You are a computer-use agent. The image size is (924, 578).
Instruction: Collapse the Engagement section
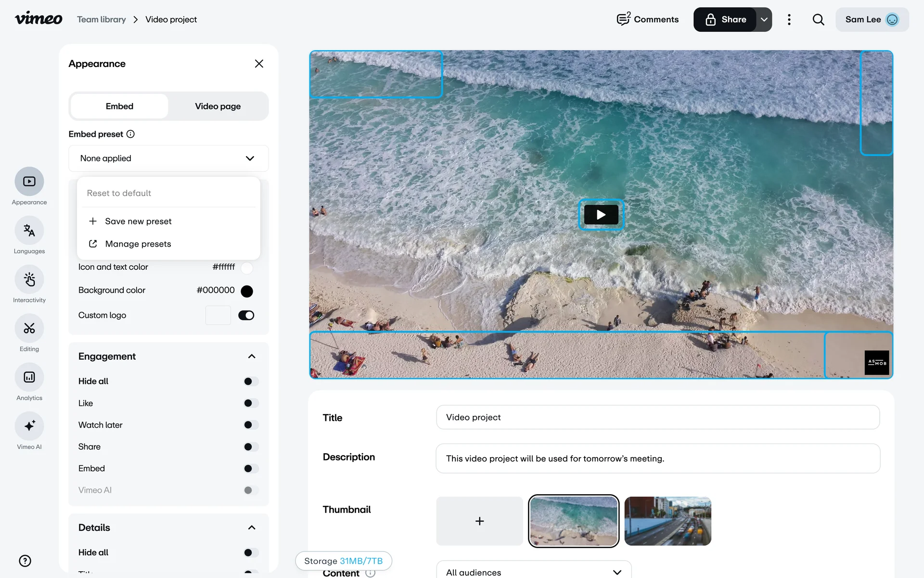[251, 356]
